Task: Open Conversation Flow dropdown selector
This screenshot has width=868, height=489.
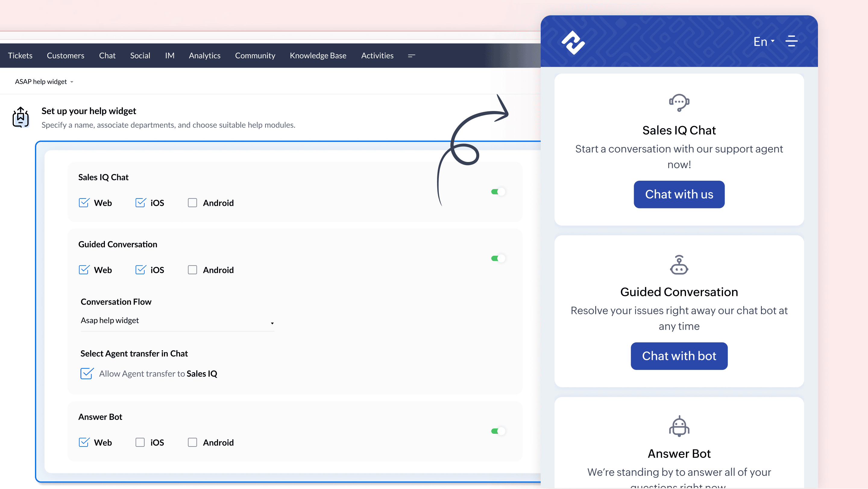Action: coord(177,321)
